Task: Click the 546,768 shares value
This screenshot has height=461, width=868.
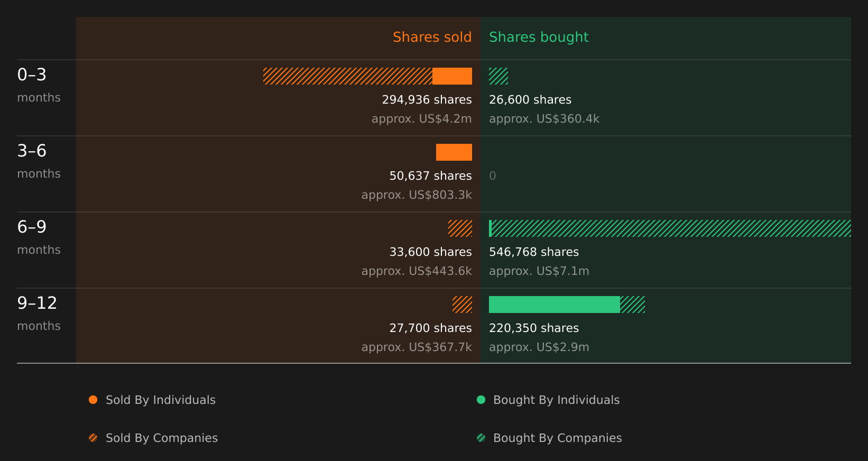Action: click(x=534, y=252)
